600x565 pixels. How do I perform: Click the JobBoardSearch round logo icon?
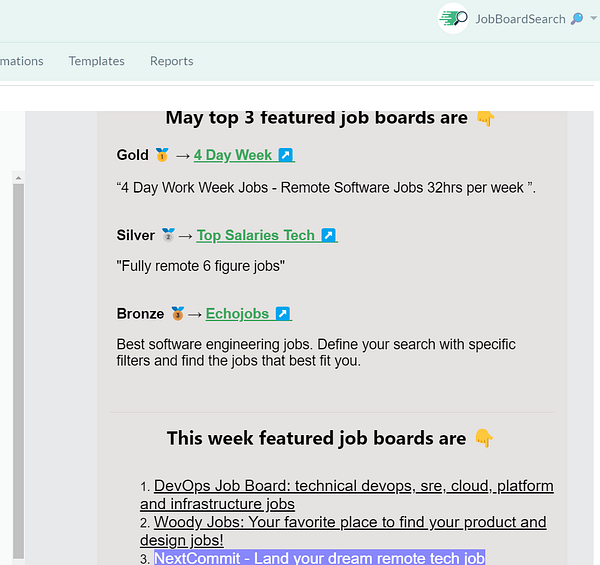(454, 18)
